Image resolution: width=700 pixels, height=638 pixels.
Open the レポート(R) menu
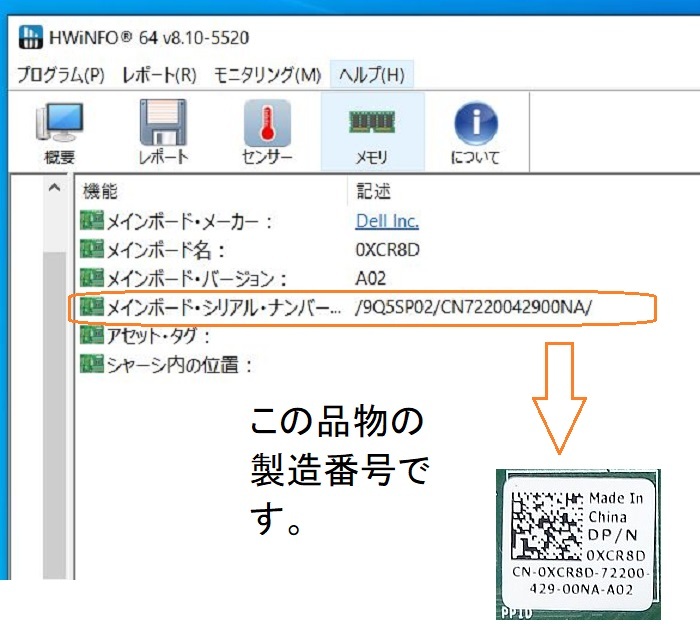[159, 75]
